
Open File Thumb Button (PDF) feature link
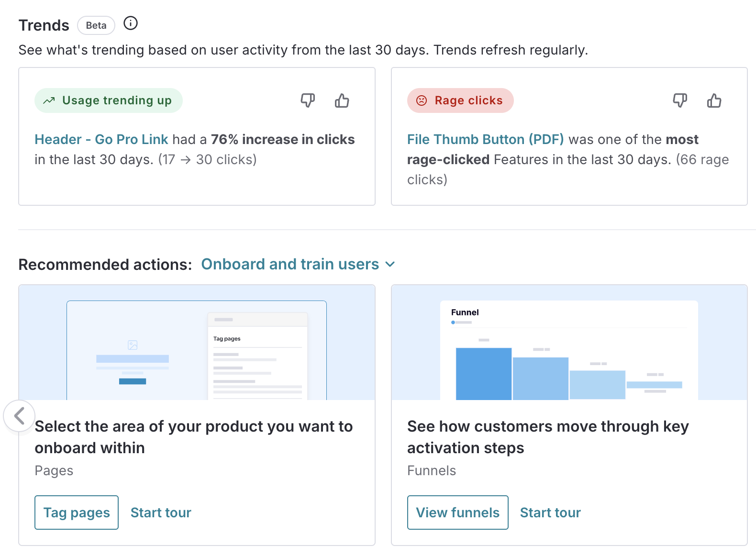485,139
